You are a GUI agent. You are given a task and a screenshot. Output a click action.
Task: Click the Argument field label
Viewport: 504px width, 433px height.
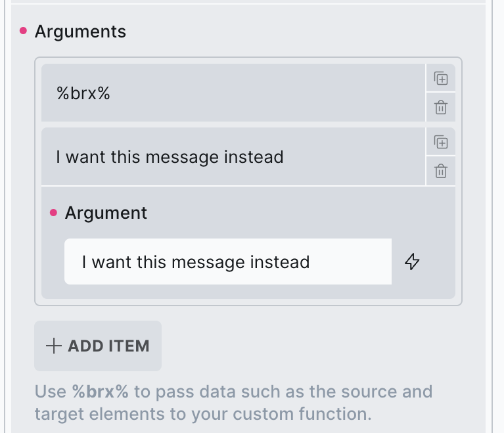coord(106,213)
